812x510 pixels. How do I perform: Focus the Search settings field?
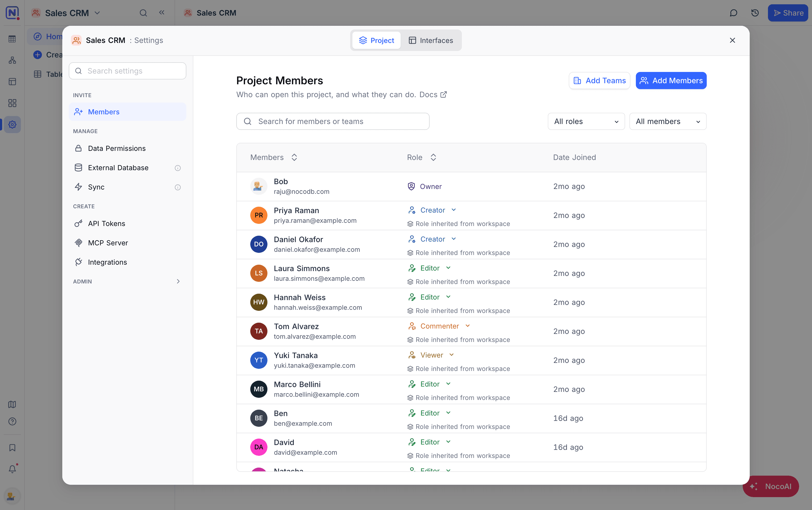[128, 71]
